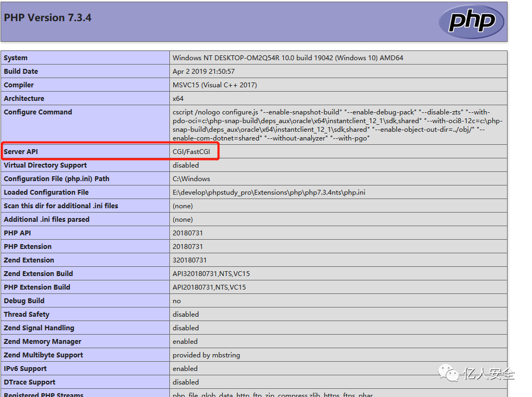Click the Windows NT DESKTOP-OM2Q54R value
Screen dimensions: 532x397
[288, 58]
